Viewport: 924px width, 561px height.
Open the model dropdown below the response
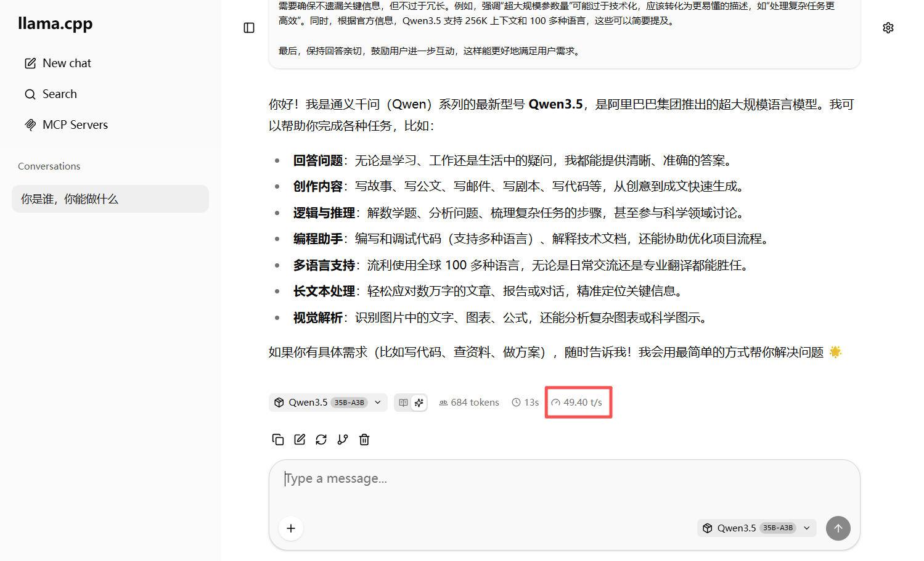pyautogui.click(x=328, y=403)
